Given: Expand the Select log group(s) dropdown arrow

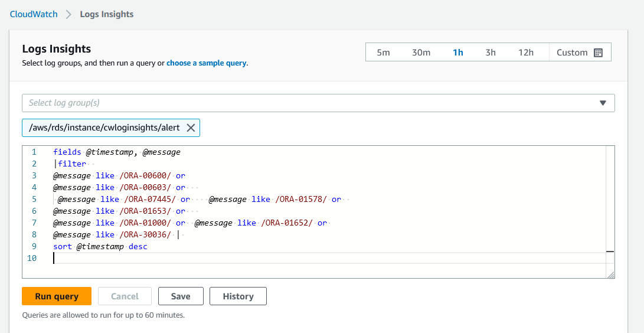Looking at the screenshot, I should (x=603, y=103).
